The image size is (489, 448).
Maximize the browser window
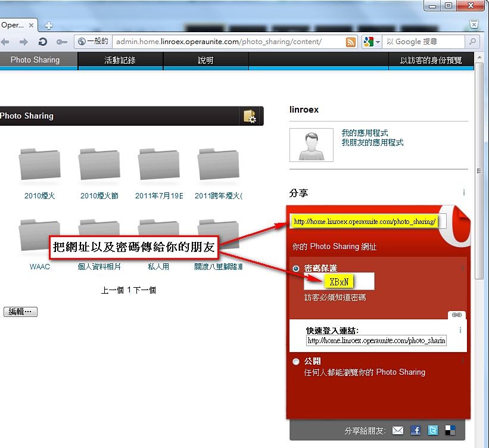[448, 5]
